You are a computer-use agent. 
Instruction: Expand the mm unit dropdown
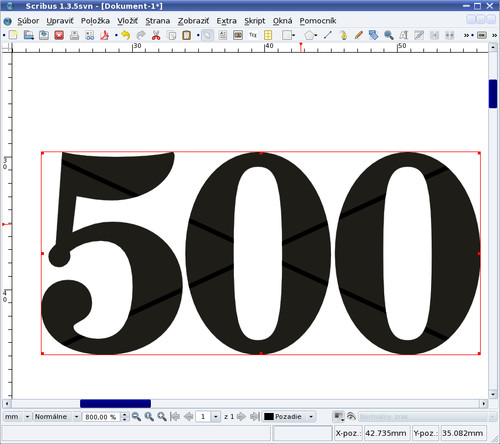pos(17,417)
